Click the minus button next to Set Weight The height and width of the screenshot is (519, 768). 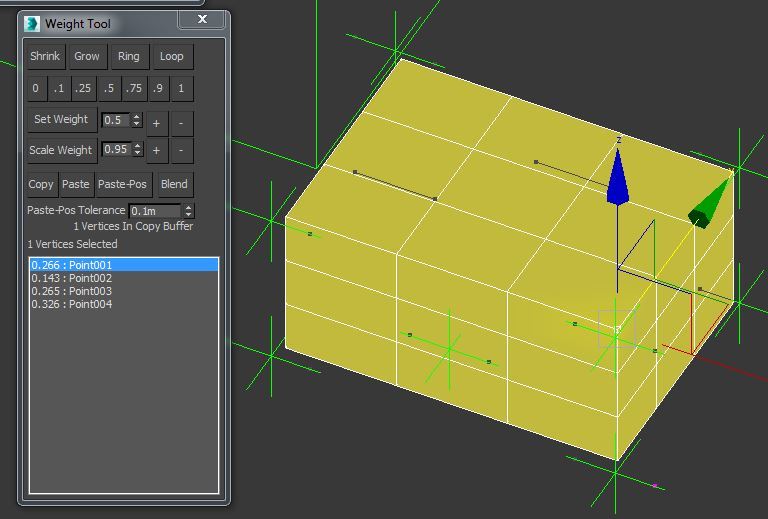[x=181, y=123]
